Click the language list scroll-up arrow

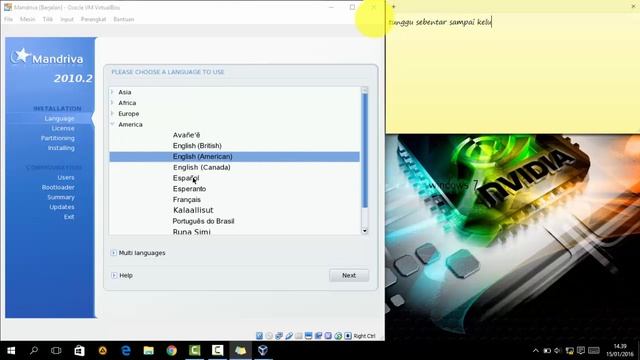(365, 90)
